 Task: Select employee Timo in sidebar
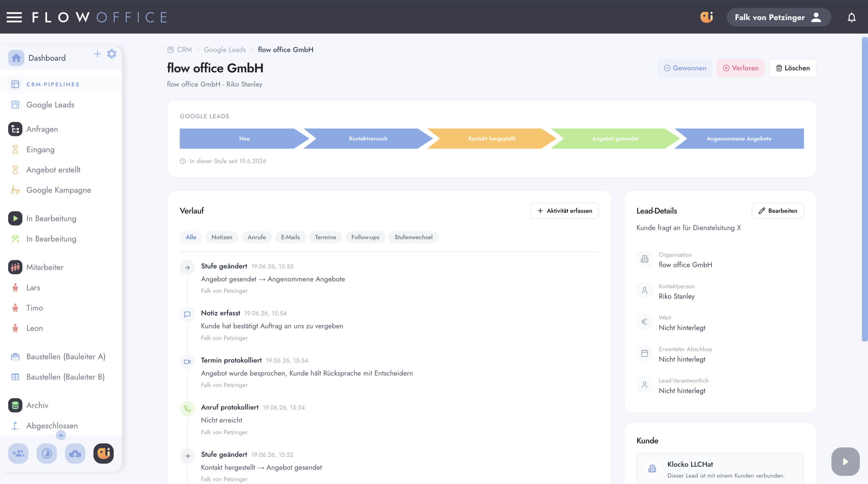[34, 308]
